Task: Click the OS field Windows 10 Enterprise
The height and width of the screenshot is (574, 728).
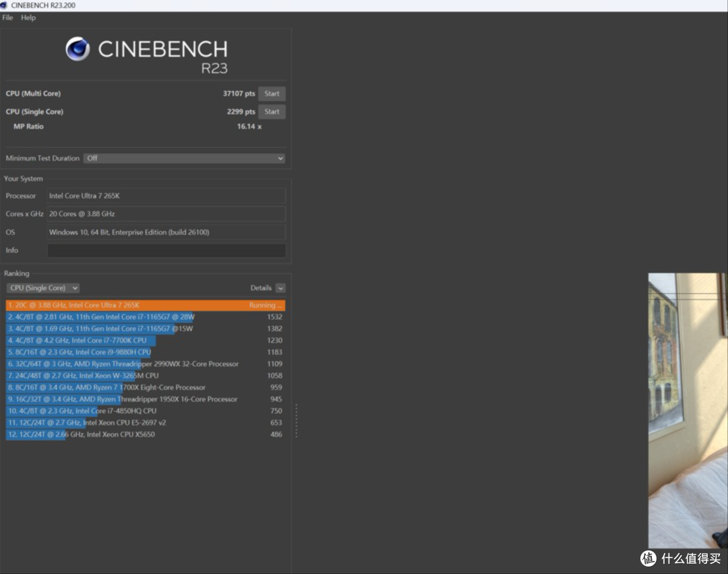Action: click(x=166, y=232)
